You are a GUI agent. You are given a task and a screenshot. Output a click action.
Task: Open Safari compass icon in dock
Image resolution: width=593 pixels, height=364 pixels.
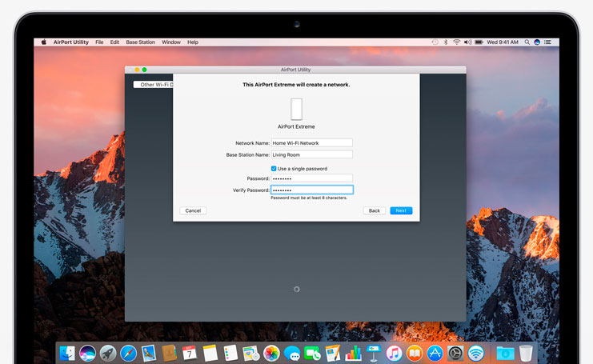pyautogui.click(x=129, y=354)
